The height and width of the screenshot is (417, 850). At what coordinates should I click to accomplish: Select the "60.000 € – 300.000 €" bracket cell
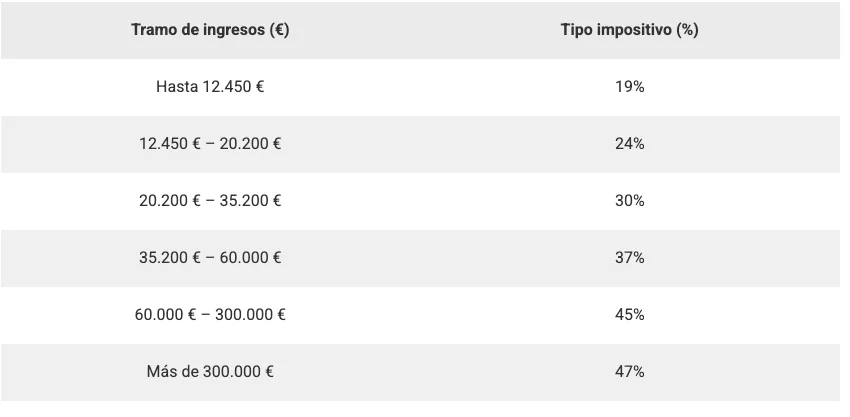click(210, 315)
